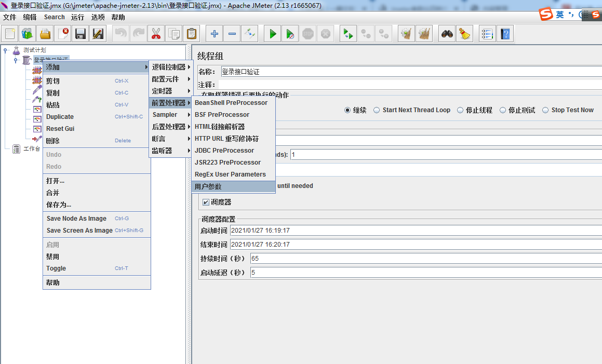Click the Search binoculars icon

click(447, 34)
